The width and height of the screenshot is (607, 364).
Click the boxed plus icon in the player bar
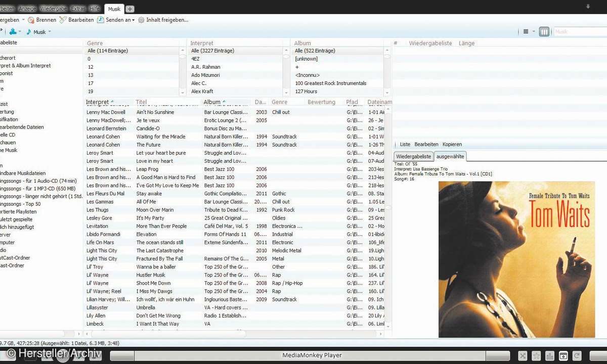(x=563, y=356)
